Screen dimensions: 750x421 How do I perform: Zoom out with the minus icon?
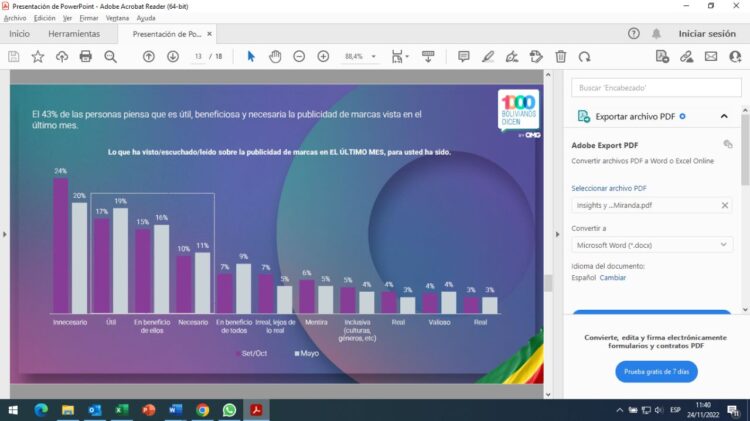299,56
